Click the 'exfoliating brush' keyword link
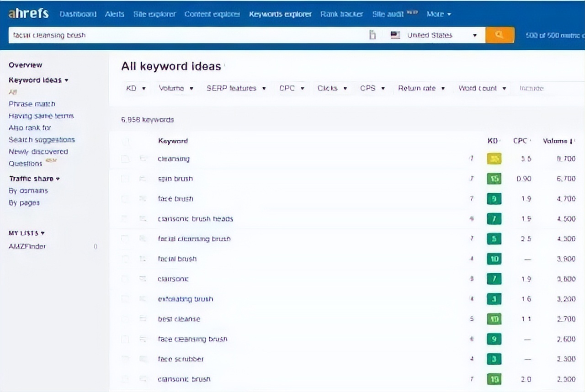The image size is (585, 392). click(x=186, y=299)
